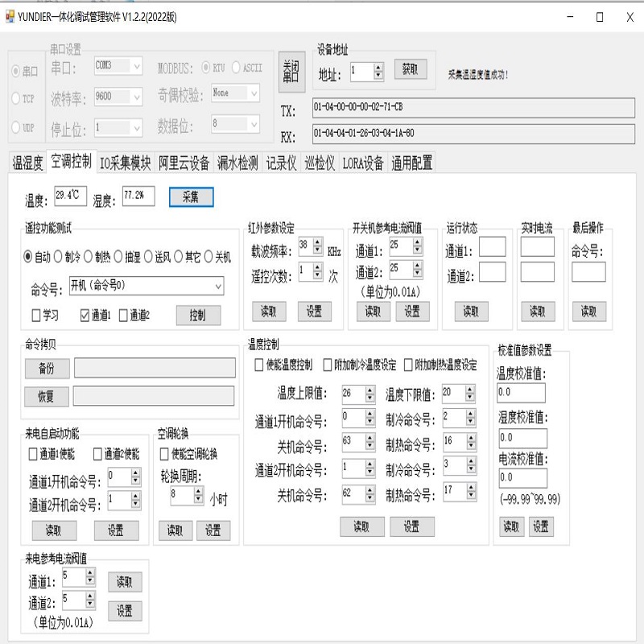Click 读取 in 空调轮换 panel
Screen dimensions: 644x644
(x=175, y=530)
